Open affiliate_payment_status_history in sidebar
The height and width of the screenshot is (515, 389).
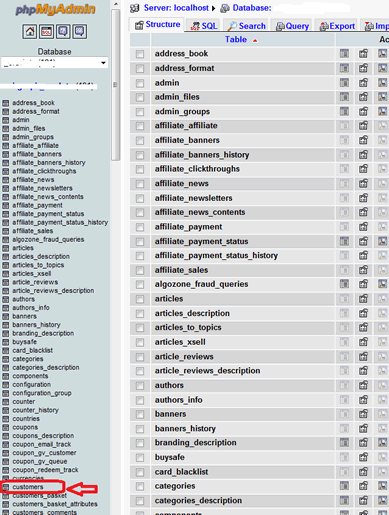60,222
